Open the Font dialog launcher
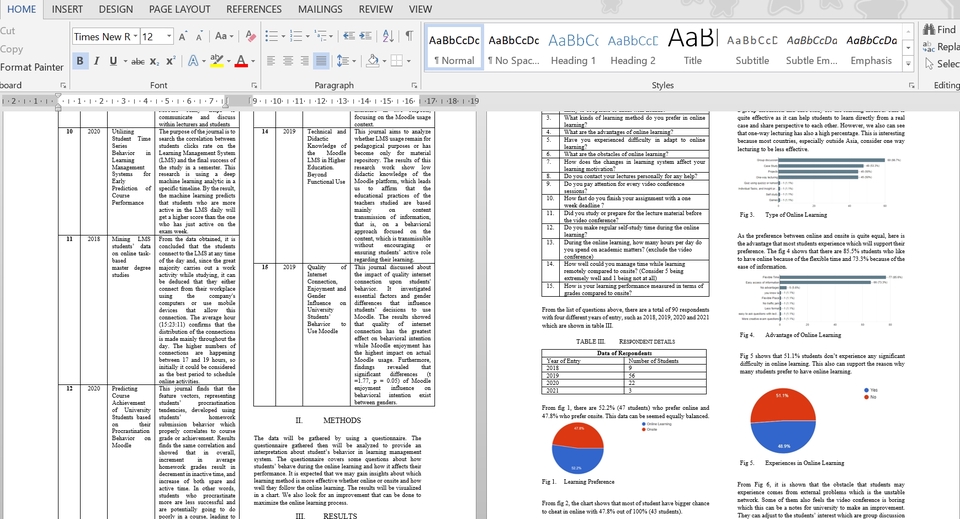Screen dimensions: 960x519 pos(254,86)
